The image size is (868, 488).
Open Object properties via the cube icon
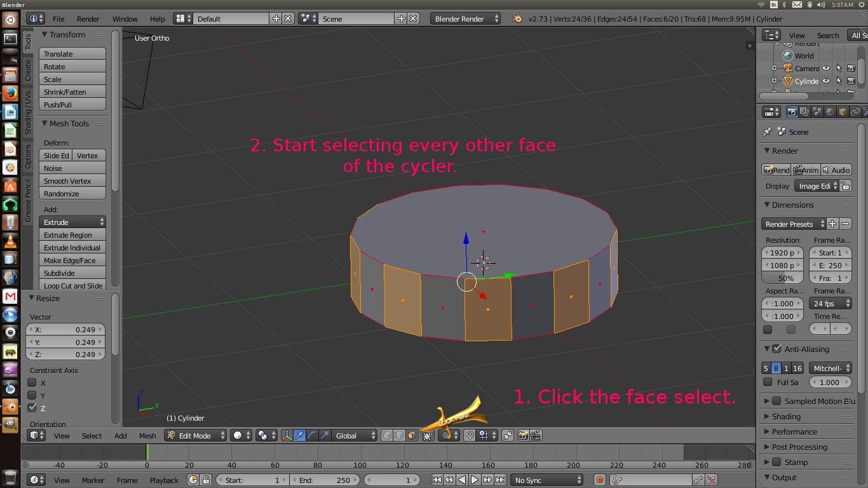pos(842,112)
